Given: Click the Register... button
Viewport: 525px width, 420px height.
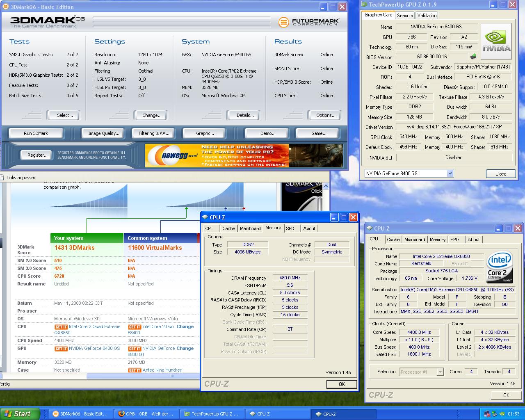Looking at the screenshot, I should tap(37, 155).
